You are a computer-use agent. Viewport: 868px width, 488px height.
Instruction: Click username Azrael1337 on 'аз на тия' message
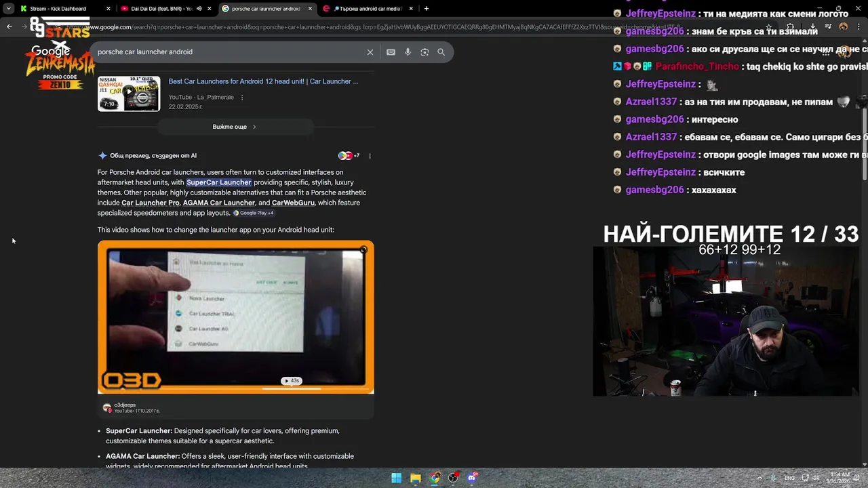[x=651, y=102]
